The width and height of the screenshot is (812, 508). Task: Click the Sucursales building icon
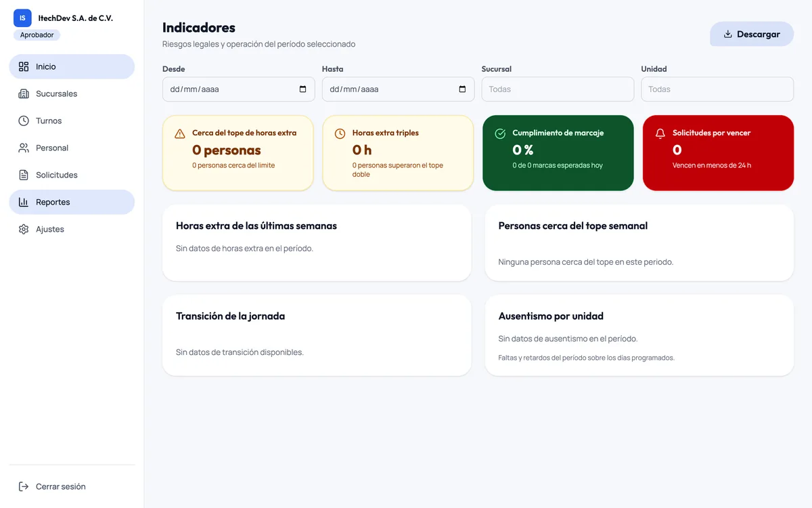click(24, 93)
